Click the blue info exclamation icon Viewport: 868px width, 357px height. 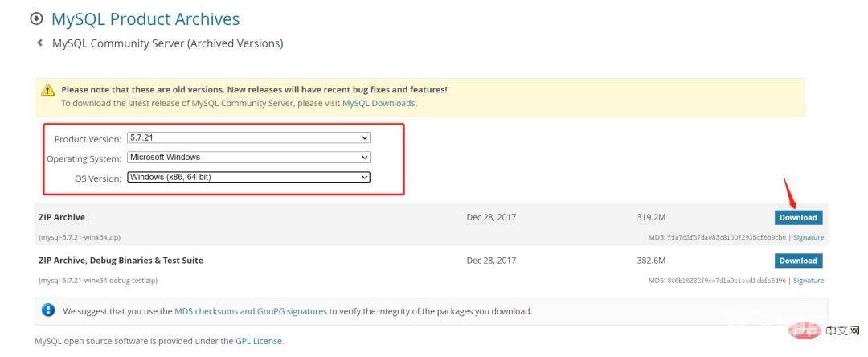click(49, 310)
